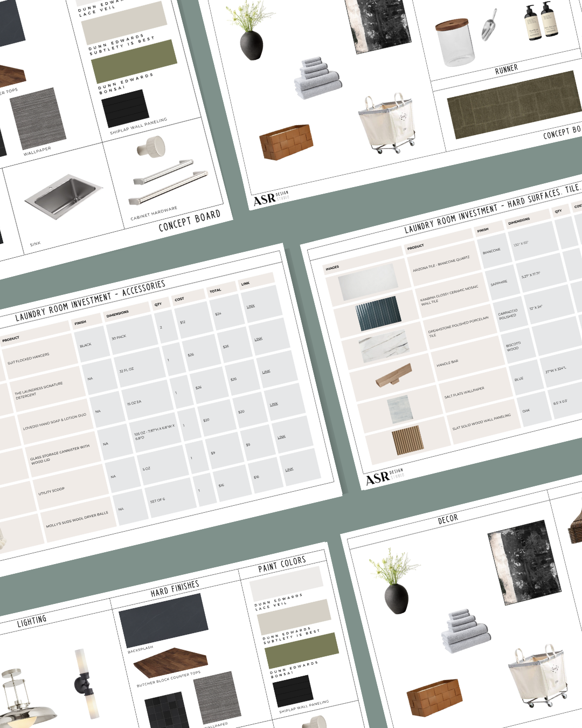This screenshot has height=728, width=582.
Task: Click the Salt Flats Wallpaper sample image
Action: pos(400,408)
